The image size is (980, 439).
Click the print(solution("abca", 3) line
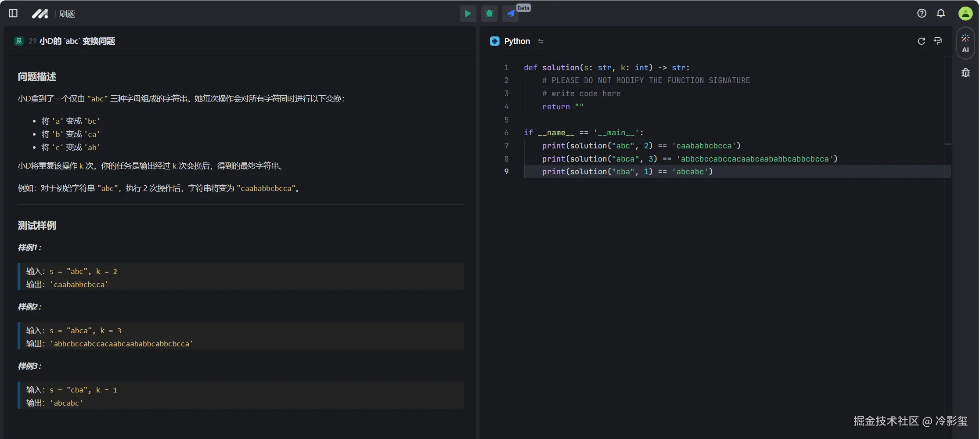point(690,159)
